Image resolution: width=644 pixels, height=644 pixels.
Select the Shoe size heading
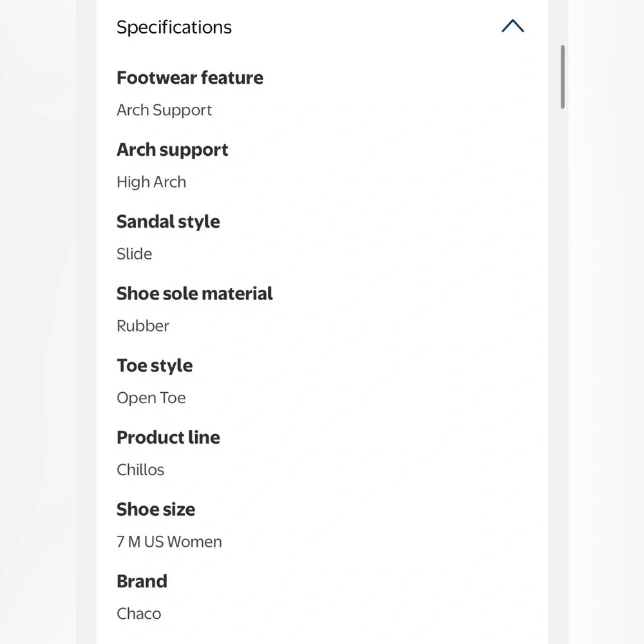156,509
